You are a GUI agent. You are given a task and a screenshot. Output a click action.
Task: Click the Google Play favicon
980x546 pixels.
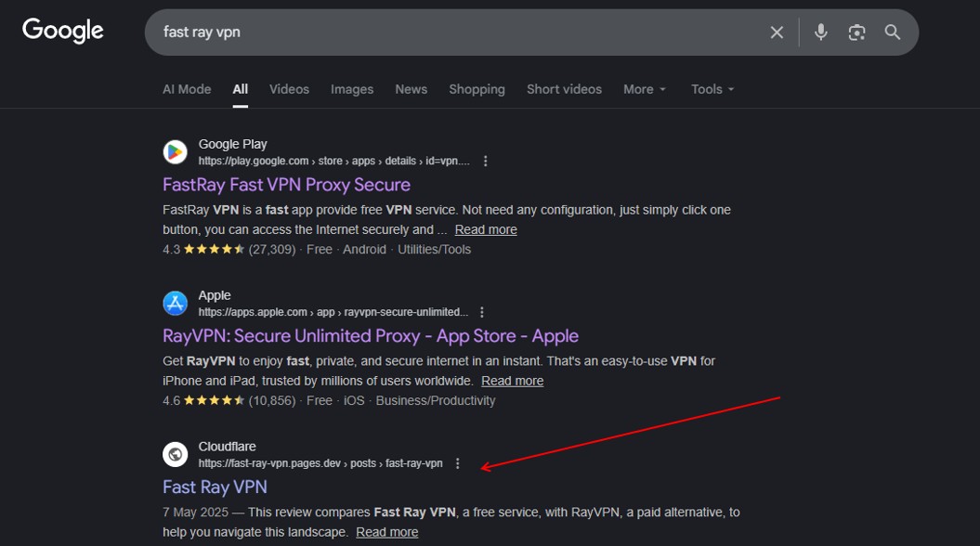click(x=176, y=152)
